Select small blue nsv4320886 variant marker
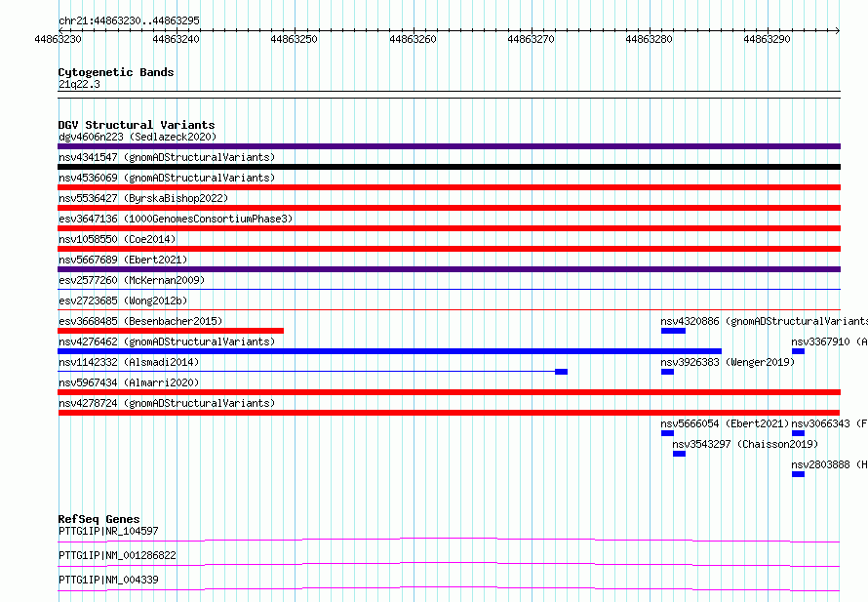Viewport: 868px width, 602px height. (x=673, y=331)
